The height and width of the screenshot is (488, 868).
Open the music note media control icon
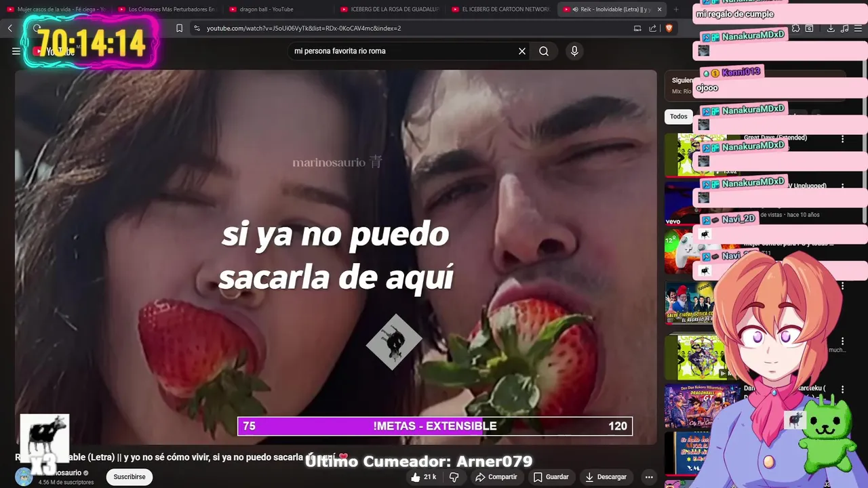pyautogui.click(x=844, y=28)
